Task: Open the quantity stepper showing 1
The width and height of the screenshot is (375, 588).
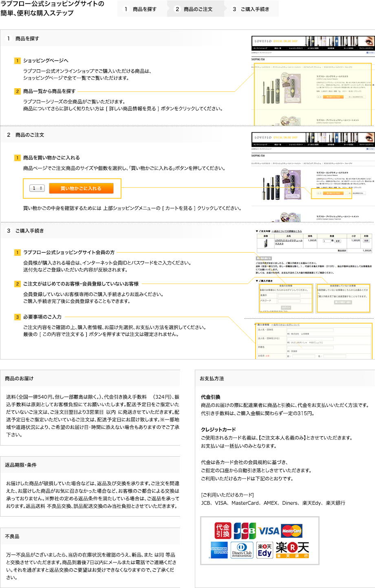Action: [37, 188]
